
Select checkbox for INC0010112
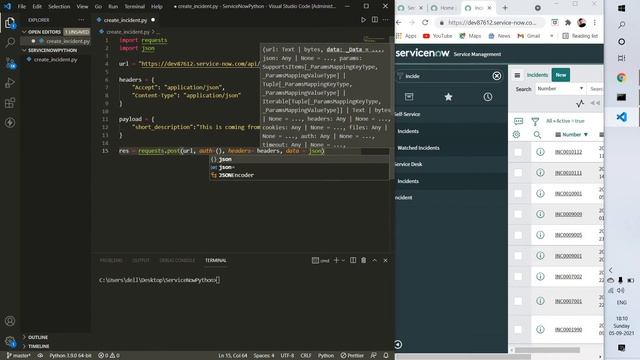pyautogui.click(x=518, y=152)
